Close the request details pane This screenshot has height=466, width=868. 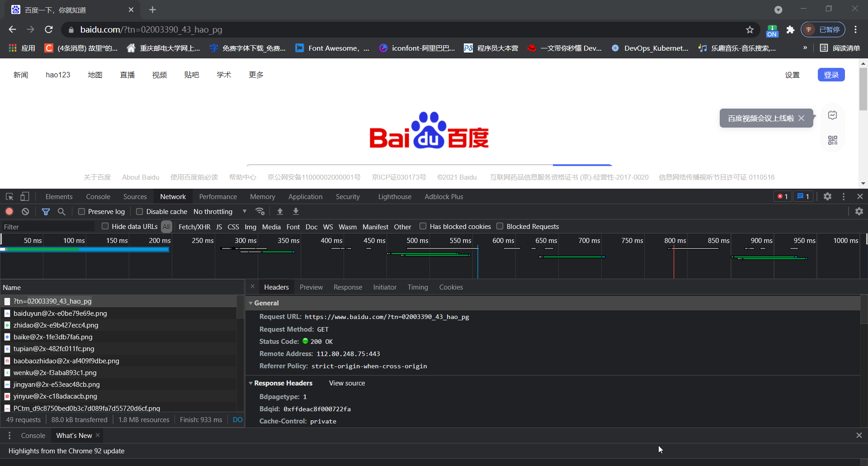point(253,286)
